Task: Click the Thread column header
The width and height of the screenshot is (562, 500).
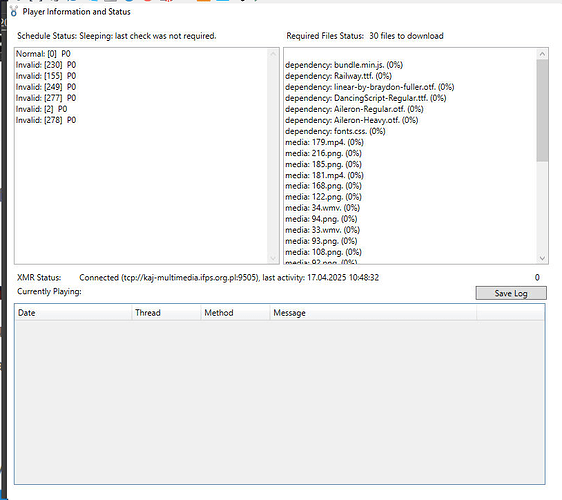Action: [x=166, y=313]
